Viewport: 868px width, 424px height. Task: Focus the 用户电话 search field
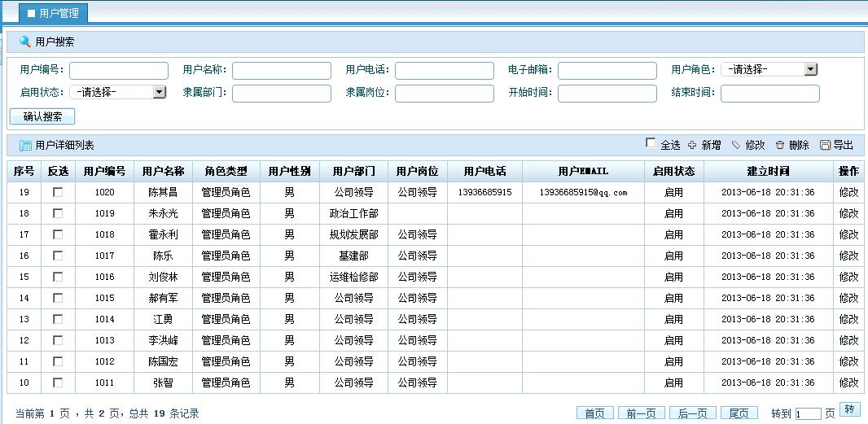444,70
